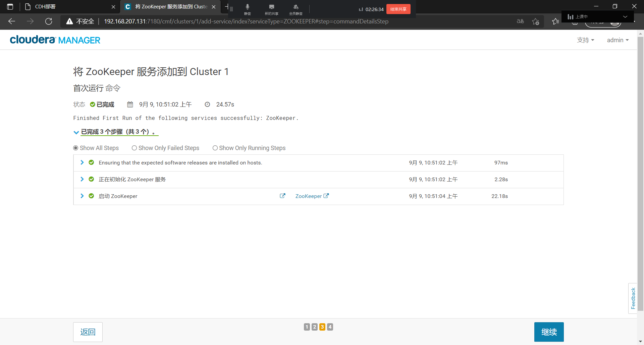644x345 pixels.
Task: Open the admin user dropdown
Action: tap(618, 40)
